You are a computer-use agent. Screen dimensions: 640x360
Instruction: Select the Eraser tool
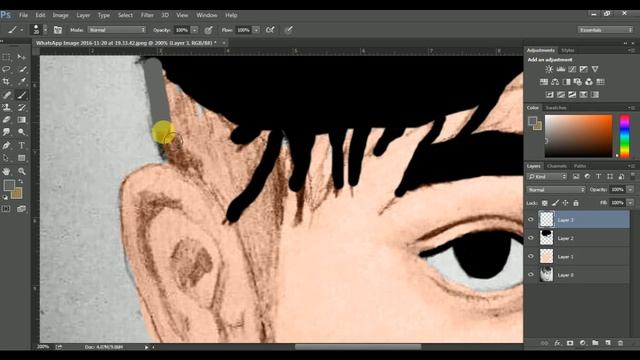click(x=6, y=120)
